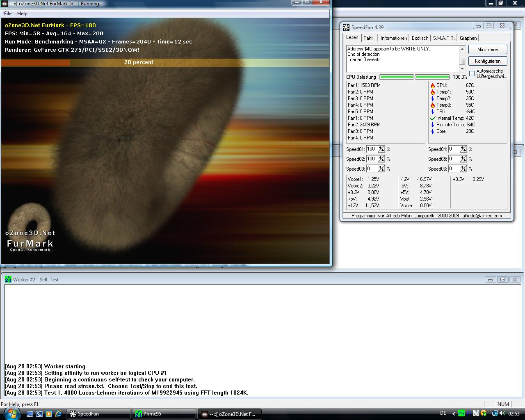Click Show Desktop quick launch icon
The height and width of the screenshot is (420, 525).
pyautogui.click(x=30, y=414)
